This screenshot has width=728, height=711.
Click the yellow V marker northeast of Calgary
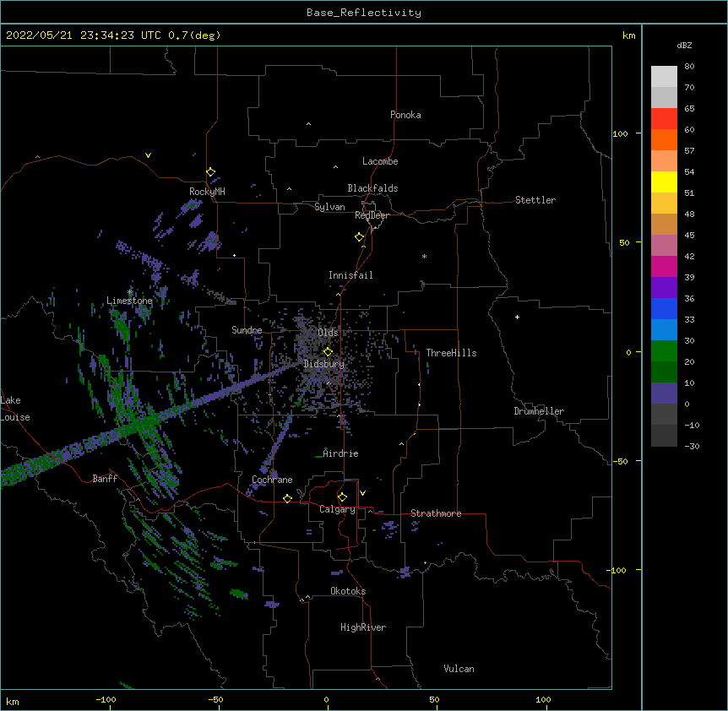[x=362, y=493]
